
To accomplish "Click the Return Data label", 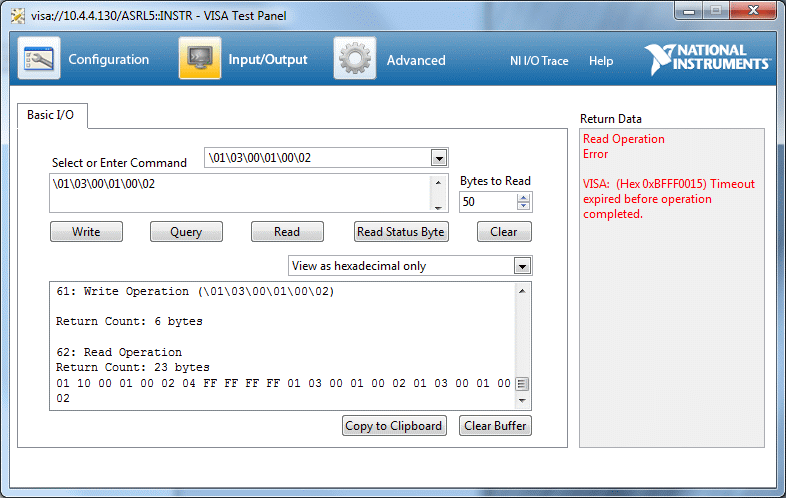I will pos(611,119).
